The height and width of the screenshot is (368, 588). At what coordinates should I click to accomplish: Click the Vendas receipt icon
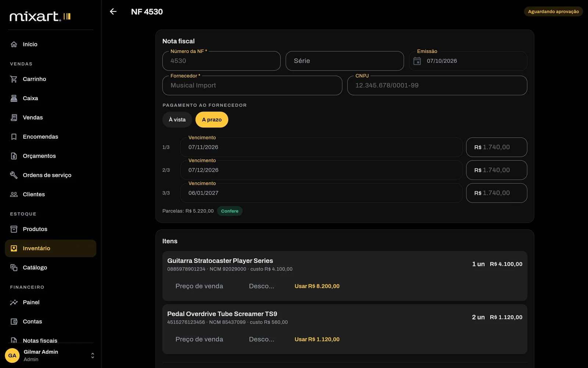(14, 117)
